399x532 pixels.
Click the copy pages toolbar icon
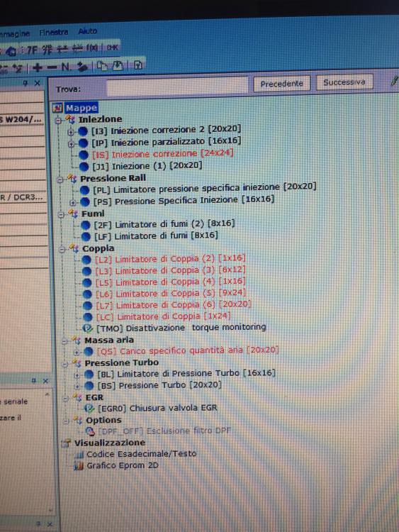pyautogui.click(x=101, y=66)
